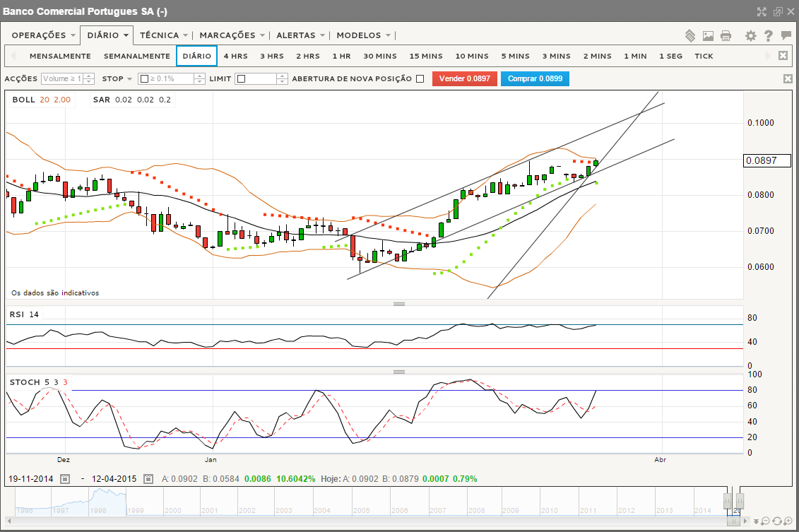Expand the STOP type dropdown arrow
The width and height of the screenshot is (799, 532).
(x=129, y=79)
